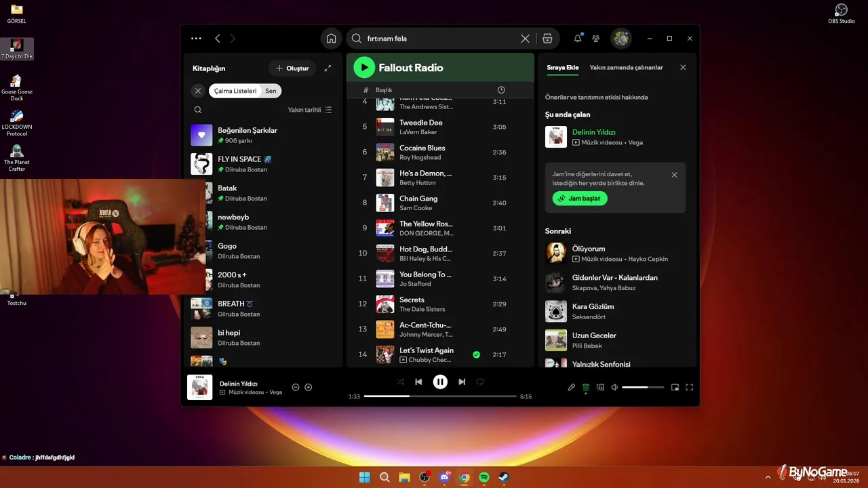Viewport: 868px width, 488px height.
Task: Dismiss the Jam invitation card
Action: click(x=674, y=175)
